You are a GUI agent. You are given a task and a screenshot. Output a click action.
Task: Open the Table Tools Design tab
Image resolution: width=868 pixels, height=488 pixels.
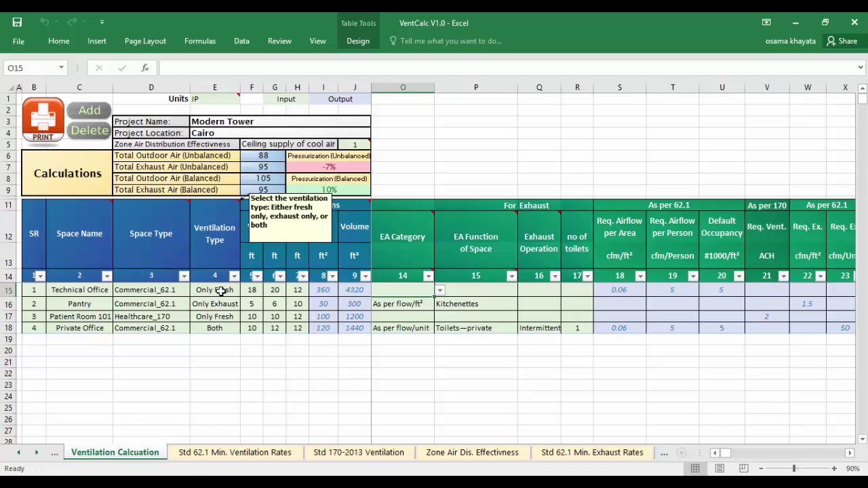[x=358, y=41]
